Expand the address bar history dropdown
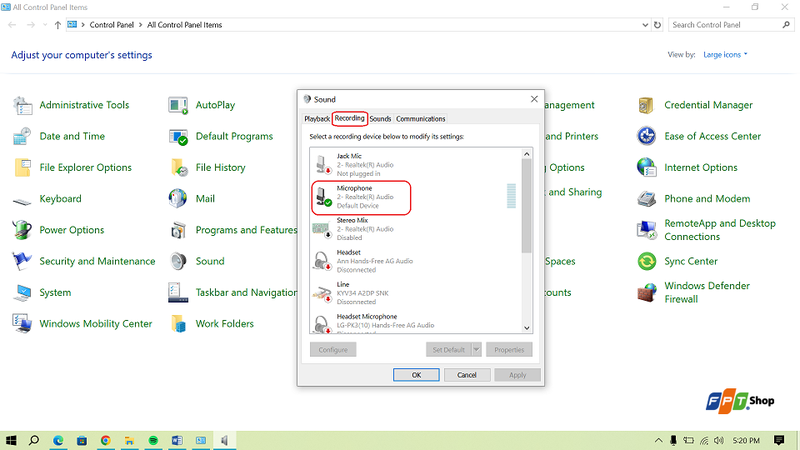 pos(645,24)
